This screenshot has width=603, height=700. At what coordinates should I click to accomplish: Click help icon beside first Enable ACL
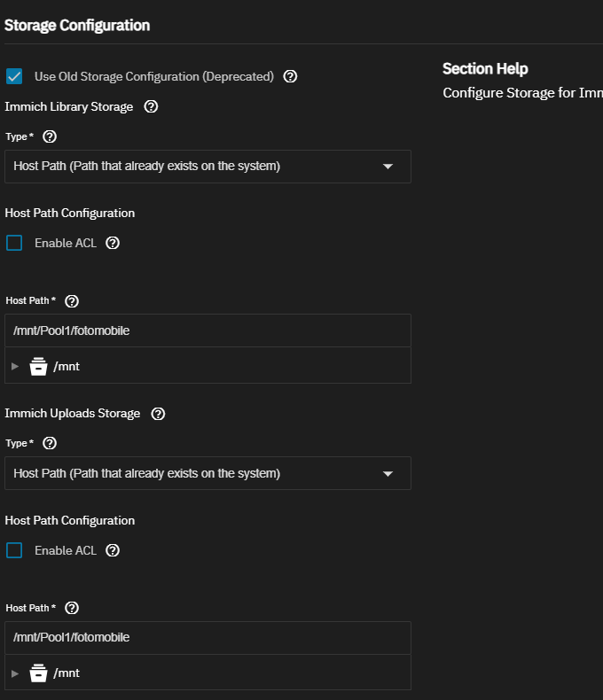113,243
